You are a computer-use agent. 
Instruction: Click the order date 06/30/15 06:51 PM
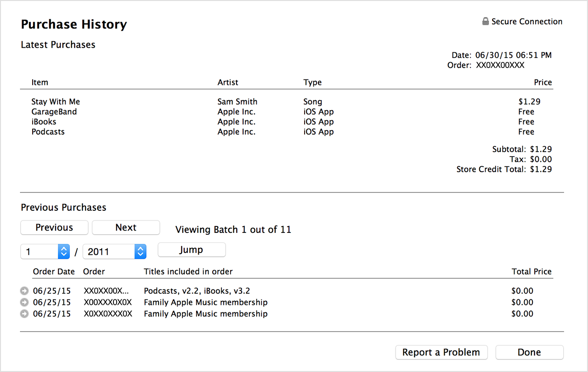pyautogui.click(x=514, y=55)
